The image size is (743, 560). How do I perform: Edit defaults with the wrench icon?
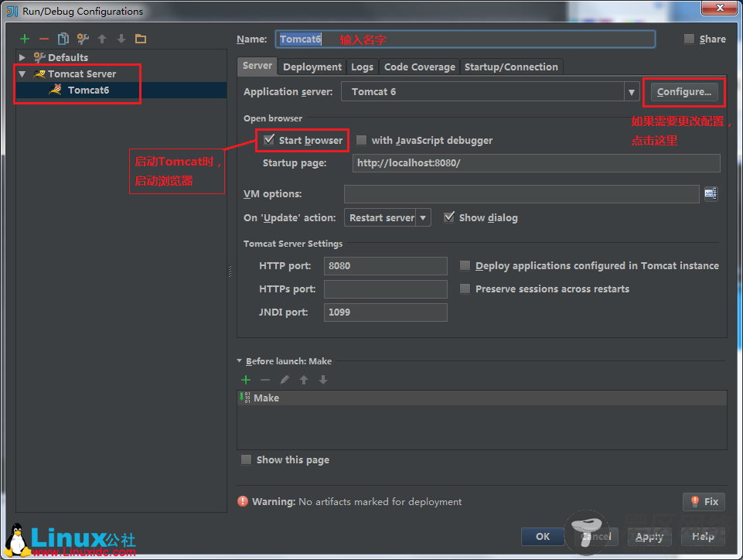coord(83,39)
